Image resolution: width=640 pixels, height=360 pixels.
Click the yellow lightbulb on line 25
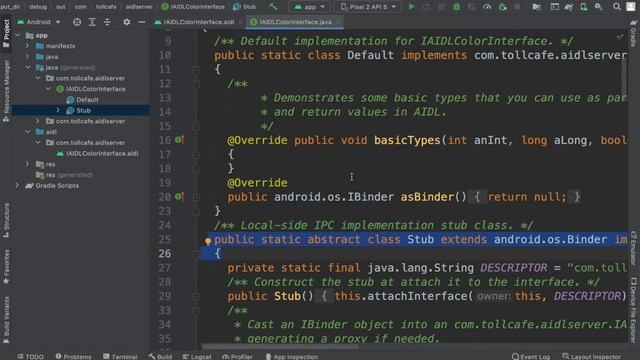click(208, 241)
